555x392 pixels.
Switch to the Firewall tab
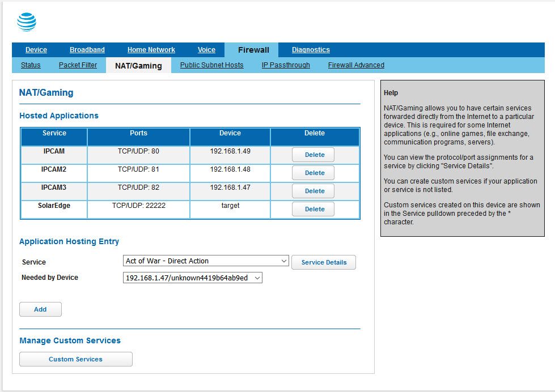(252, 50)
